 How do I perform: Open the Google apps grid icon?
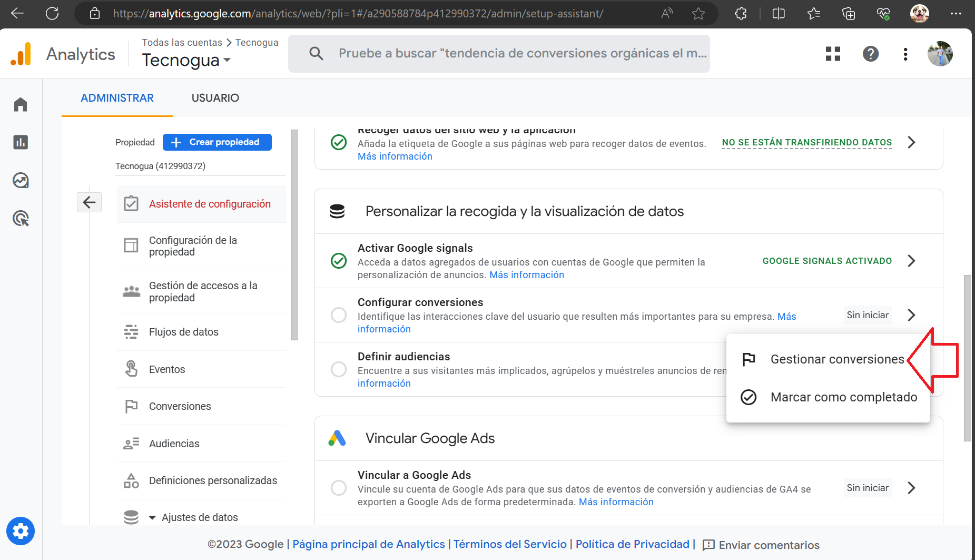pos(833,54)
